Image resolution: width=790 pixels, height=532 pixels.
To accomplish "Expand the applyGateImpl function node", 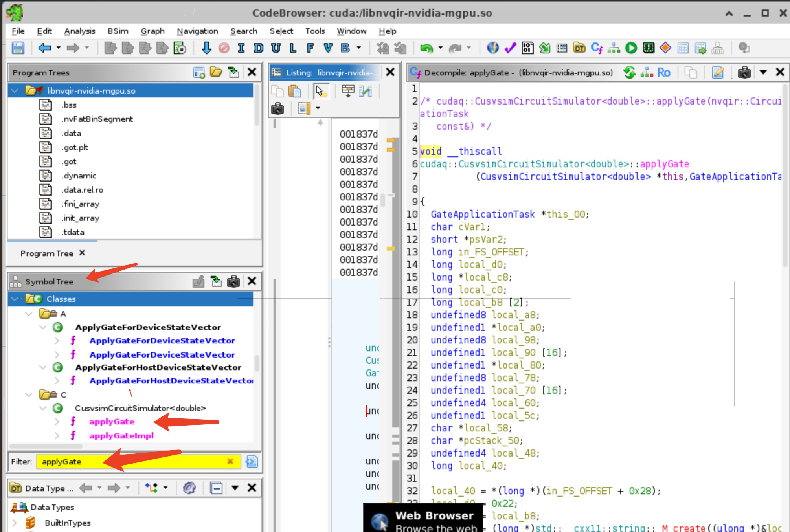I will [x=57, y=436].
